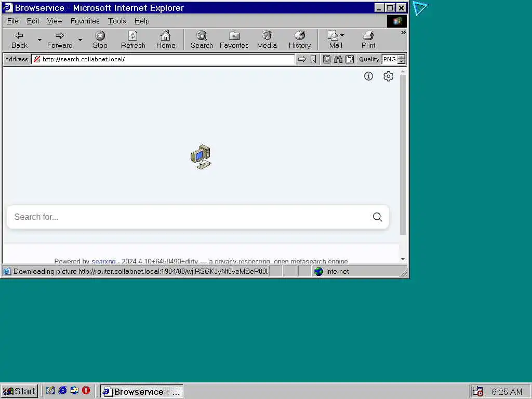Click the 6:25 AM clock
This screenshot has height=399, width=532.
[507, 392]
